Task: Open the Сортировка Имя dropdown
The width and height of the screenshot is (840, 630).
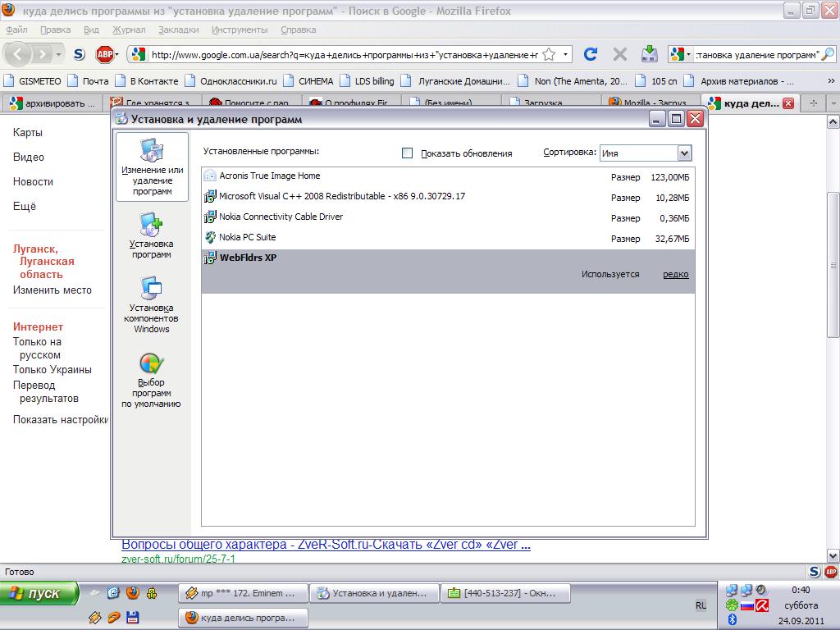Action: [646, 153]
